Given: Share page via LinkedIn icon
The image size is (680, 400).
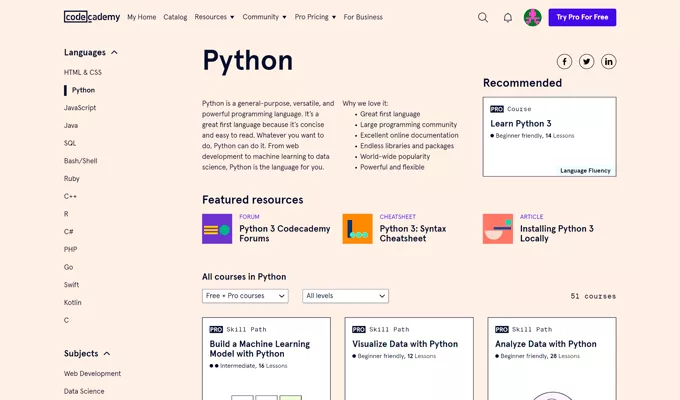Looking at the screenshot, I should [608, 62].
